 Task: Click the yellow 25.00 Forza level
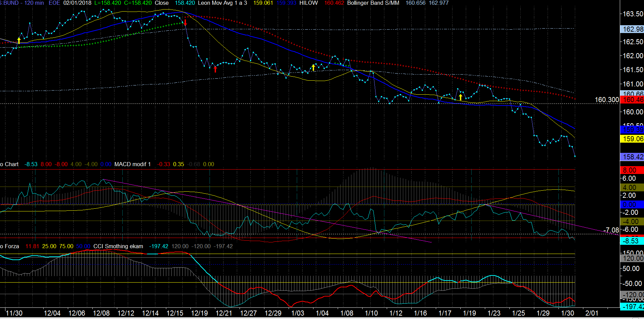(x=49, y=246)
